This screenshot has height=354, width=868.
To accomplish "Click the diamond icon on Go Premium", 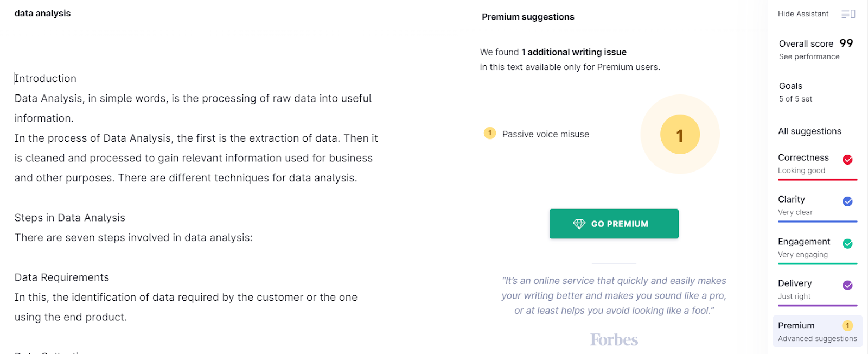I will coord(579,224).
